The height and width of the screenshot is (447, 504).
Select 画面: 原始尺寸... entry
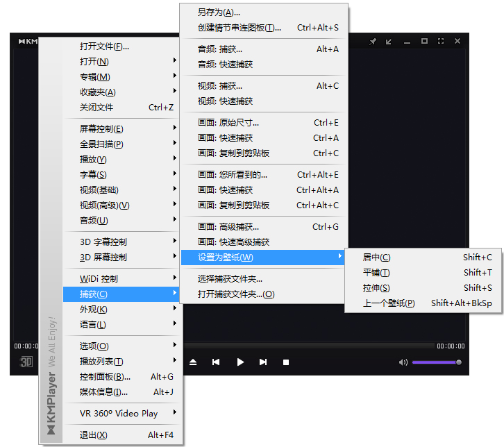(264, 123)
